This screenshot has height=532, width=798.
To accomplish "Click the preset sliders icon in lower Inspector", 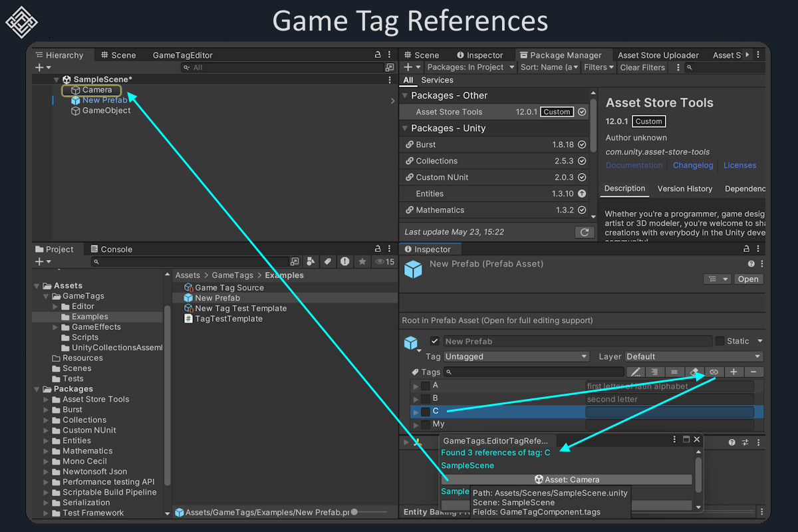I will click(x=745, y=442).
